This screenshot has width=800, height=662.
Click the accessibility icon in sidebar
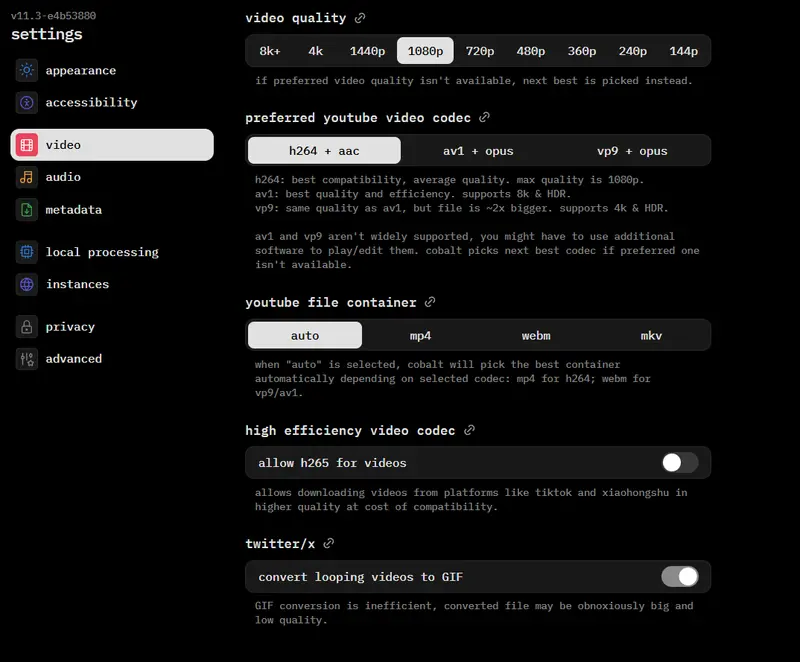tap(27, 103)
